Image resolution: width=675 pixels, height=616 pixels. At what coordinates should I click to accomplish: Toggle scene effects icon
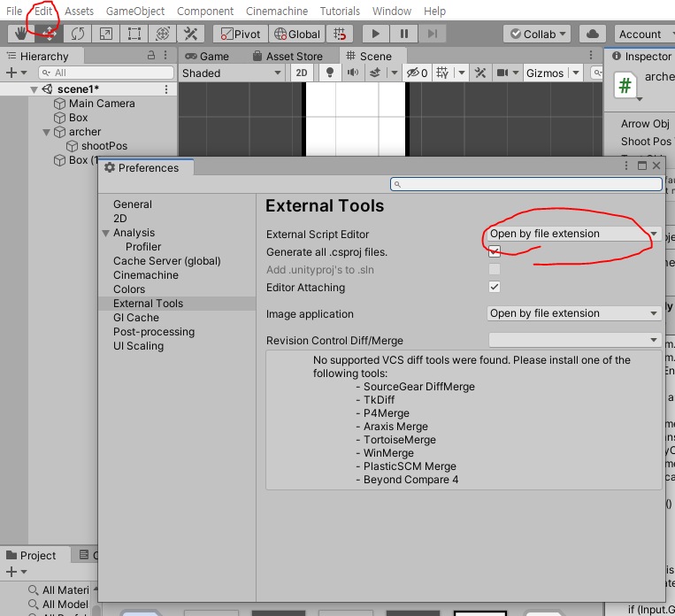pos(375,73)
